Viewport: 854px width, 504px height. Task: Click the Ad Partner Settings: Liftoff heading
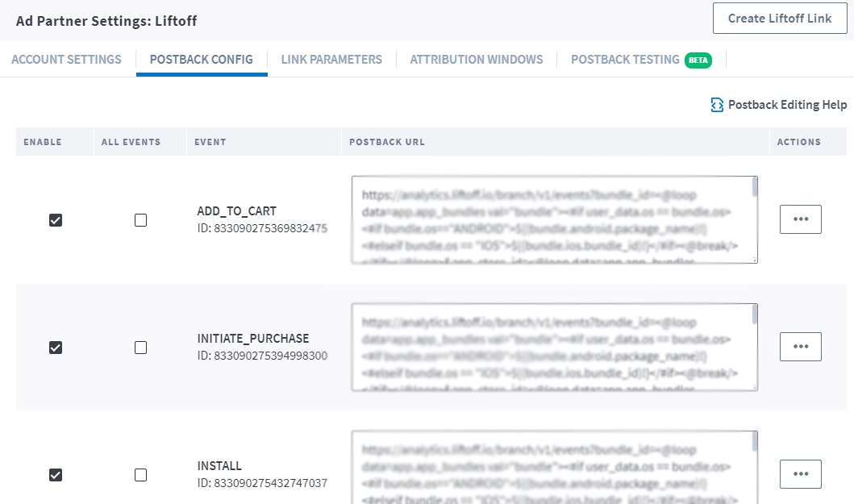pyautogui.click(x=106, y=21)
